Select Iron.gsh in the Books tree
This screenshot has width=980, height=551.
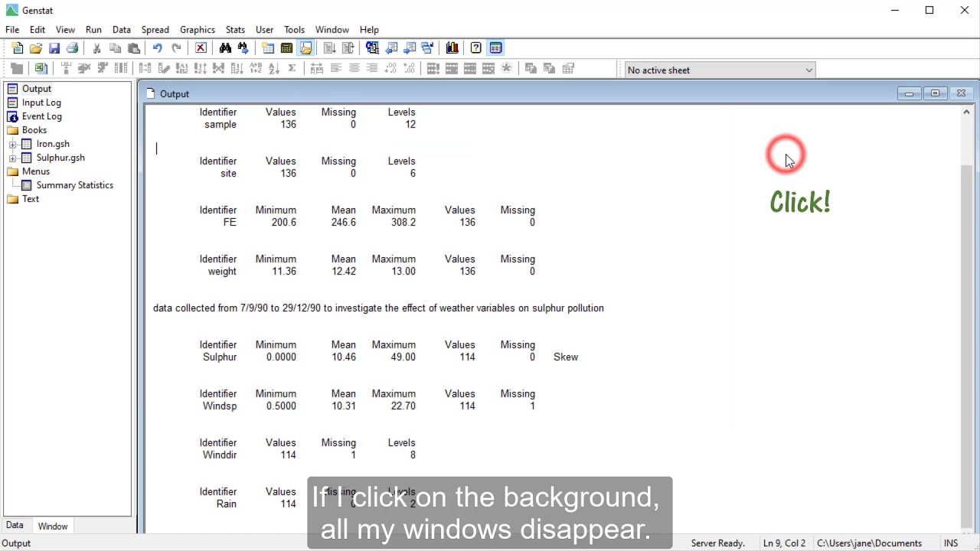53,144
